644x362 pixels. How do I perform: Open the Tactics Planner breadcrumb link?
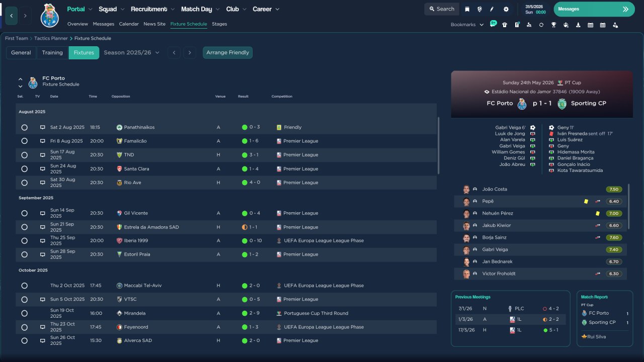coord(51,38)
